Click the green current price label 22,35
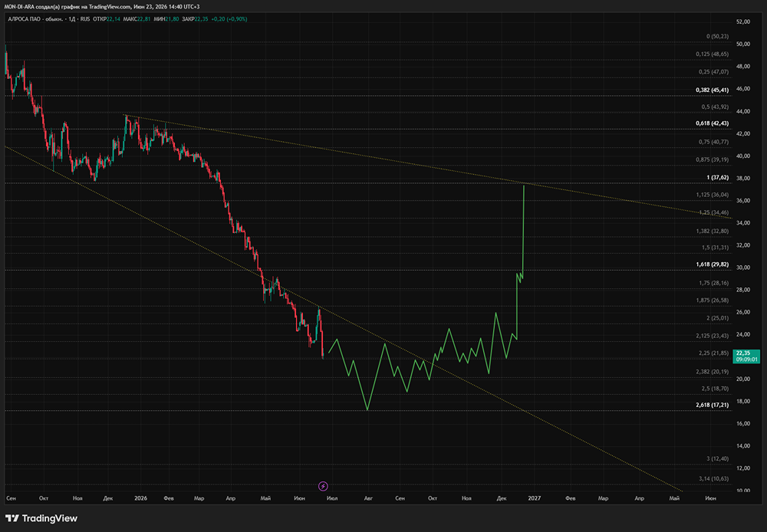 (746, 356)
